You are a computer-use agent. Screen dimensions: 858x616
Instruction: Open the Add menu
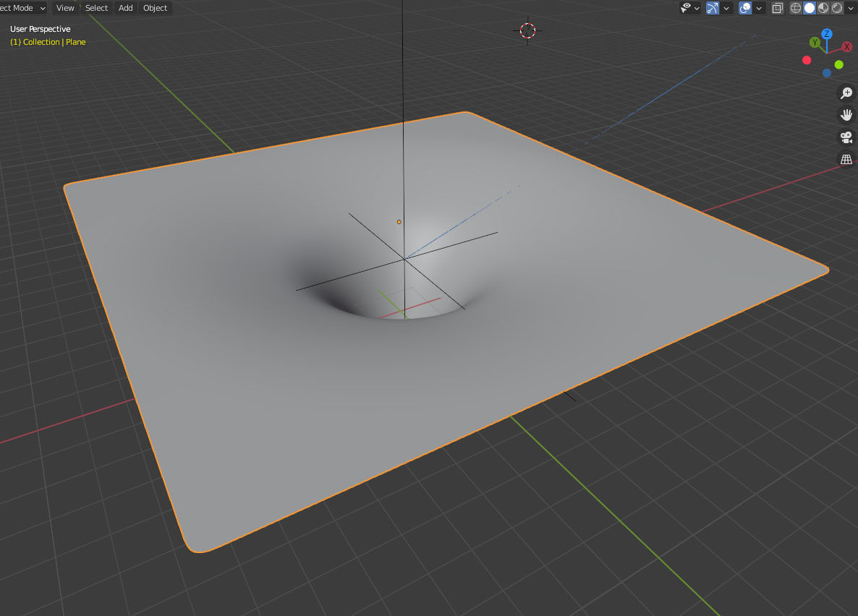(x=126, y=8)
